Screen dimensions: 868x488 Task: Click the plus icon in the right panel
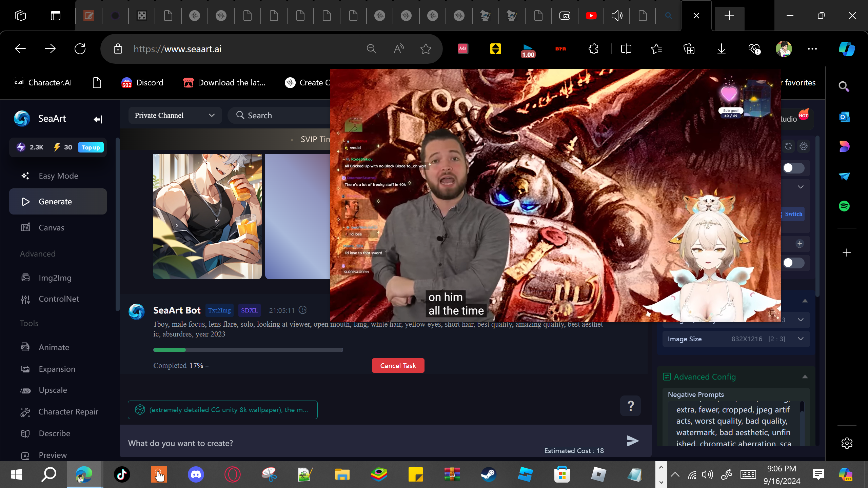[x=800, y=244]
